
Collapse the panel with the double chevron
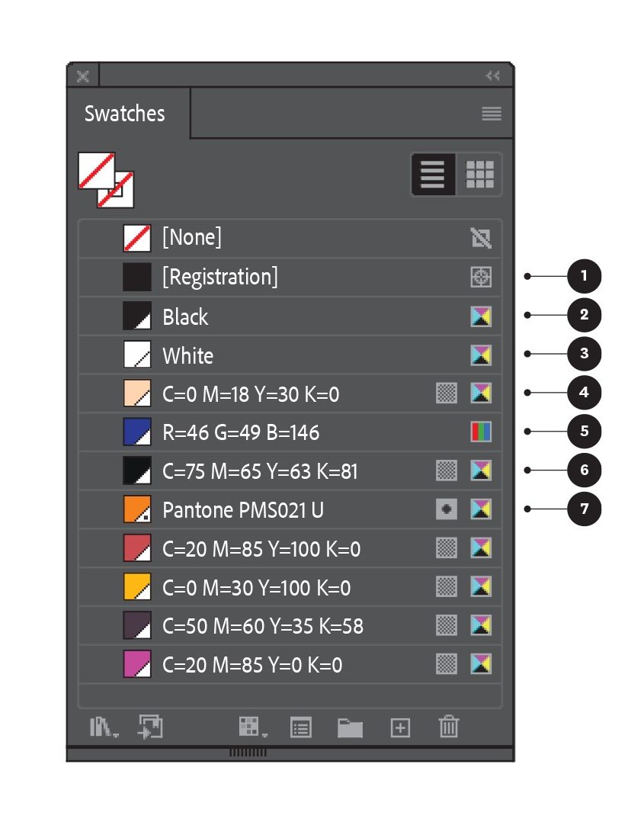492,75
